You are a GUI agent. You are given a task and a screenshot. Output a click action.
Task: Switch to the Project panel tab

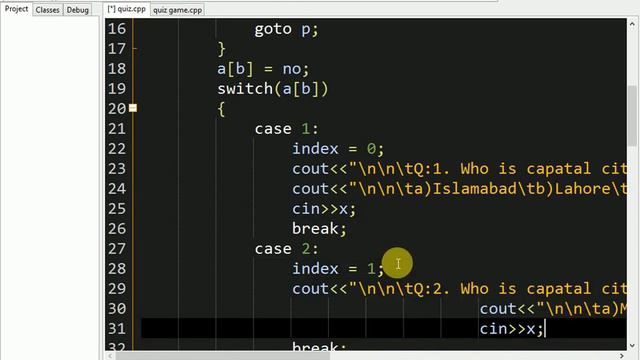16,9
